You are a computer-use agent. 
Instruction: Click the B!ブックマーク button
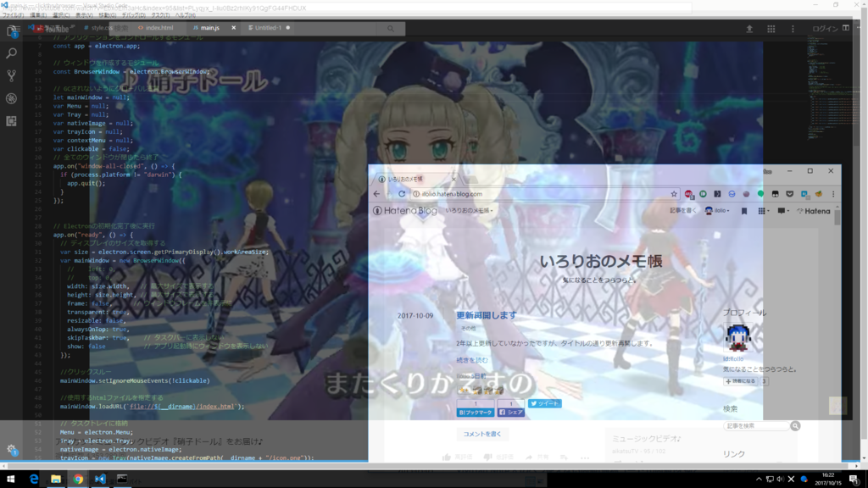pos(475,413)
